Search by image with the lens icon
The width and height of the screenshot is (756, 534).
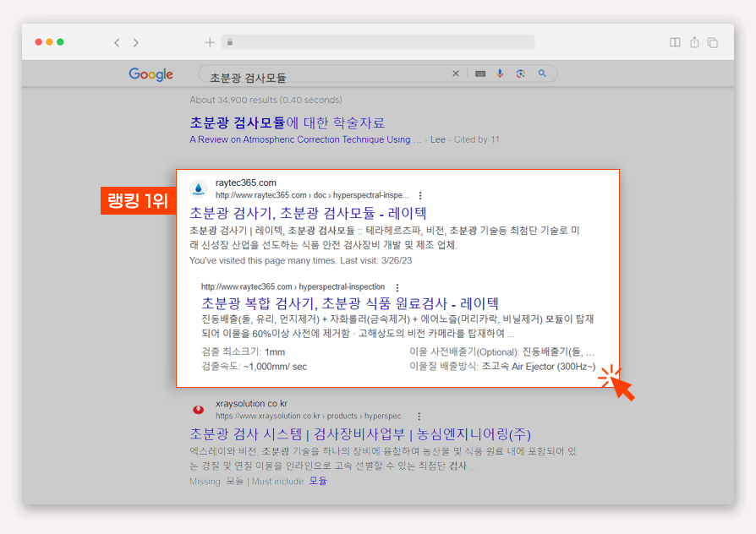[x=520, y=74]
